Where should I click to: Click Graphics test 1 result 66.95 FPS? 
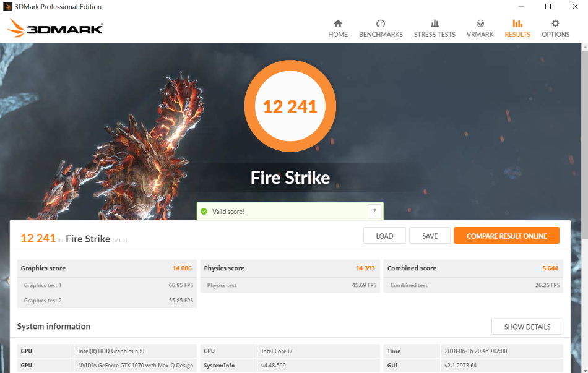click(x=181, y=285)
